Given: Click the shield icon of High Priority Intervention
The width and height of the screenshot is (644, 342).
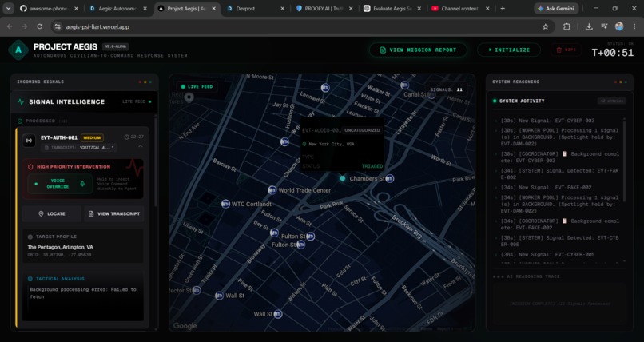Looking at the screenshot, I should click(30, 167).
